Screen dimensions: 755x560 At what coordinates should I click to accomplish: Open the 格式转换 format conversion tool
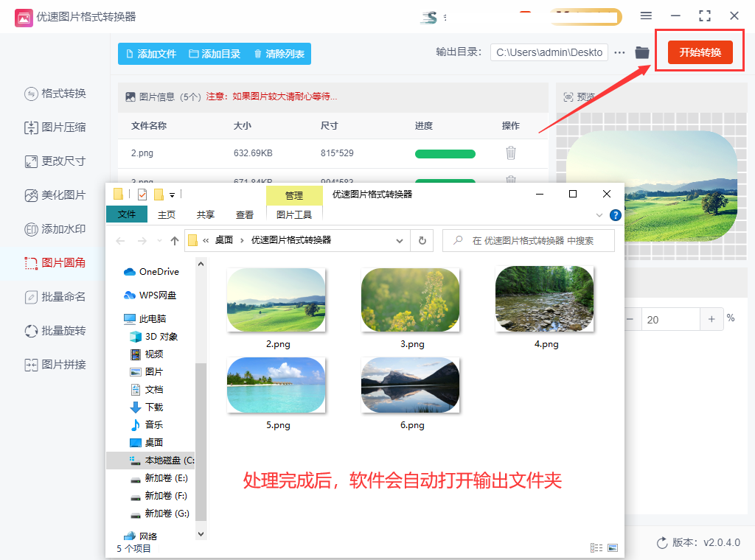55,94
